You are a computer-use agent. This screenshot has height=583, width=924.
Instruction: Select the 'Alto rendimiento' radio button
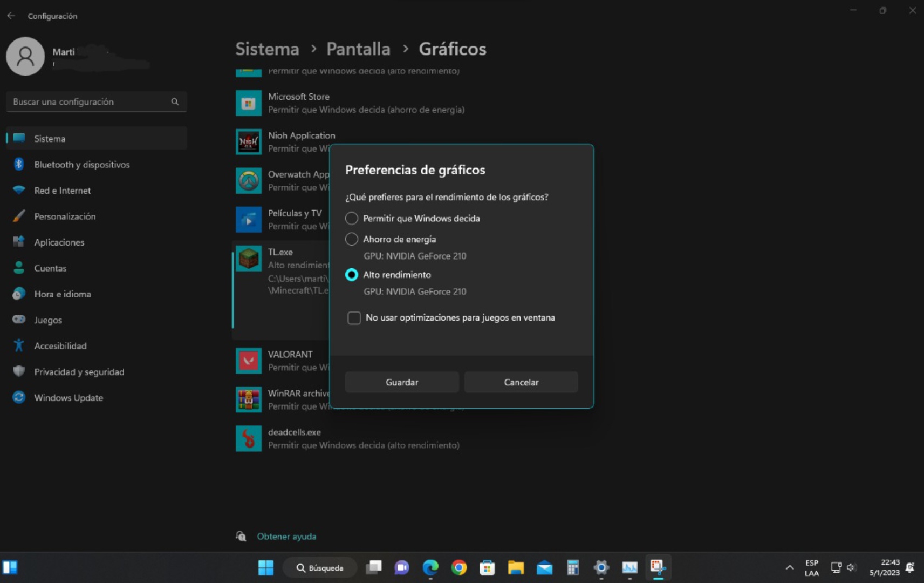(352, 275)
